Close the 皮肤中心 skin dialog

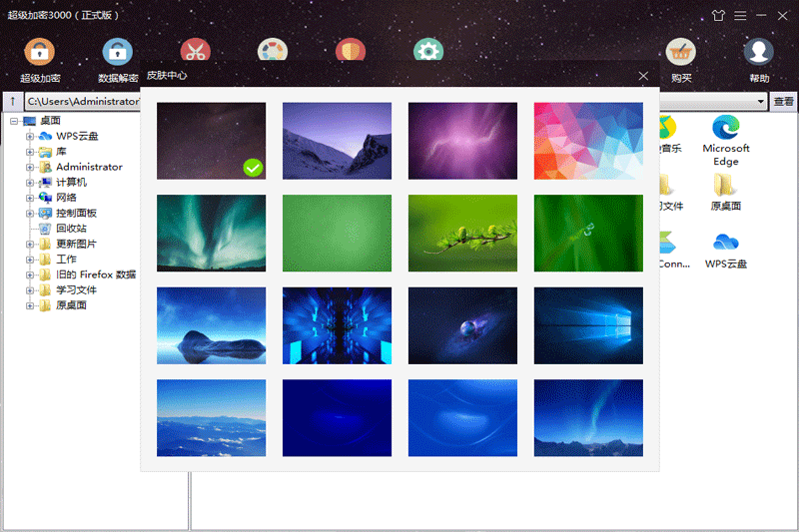click(x=643, y=76)
